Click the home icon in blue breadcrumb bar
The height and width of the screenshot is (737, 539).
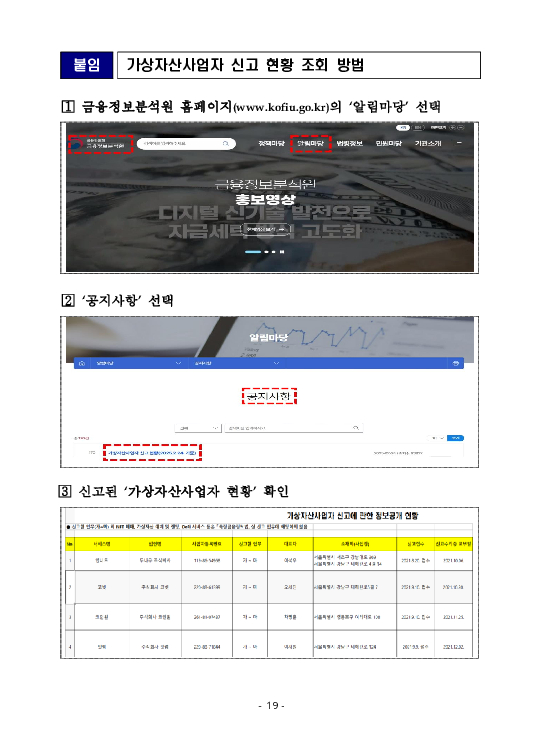pyautogui.click(x=82, y=363)
